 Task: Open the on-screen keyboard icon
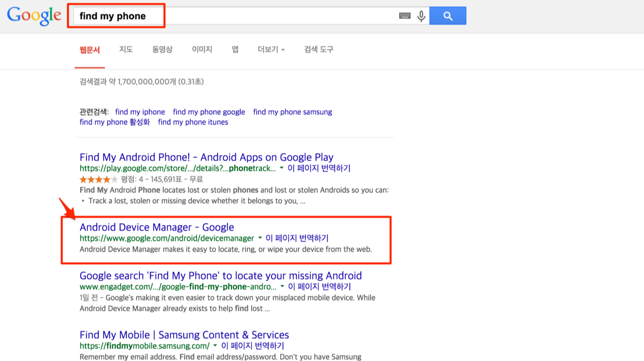tap(405, 16)
